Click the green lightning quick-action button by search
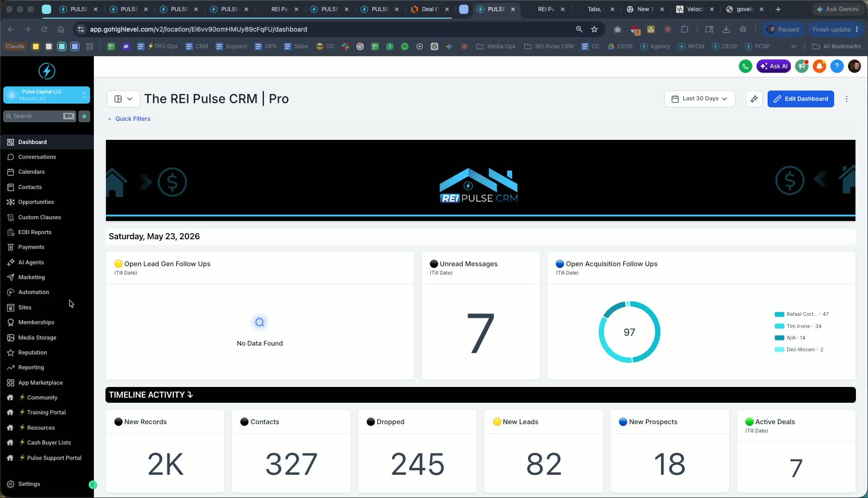Viewport: 868px width, 498px height. click(84, 116)
